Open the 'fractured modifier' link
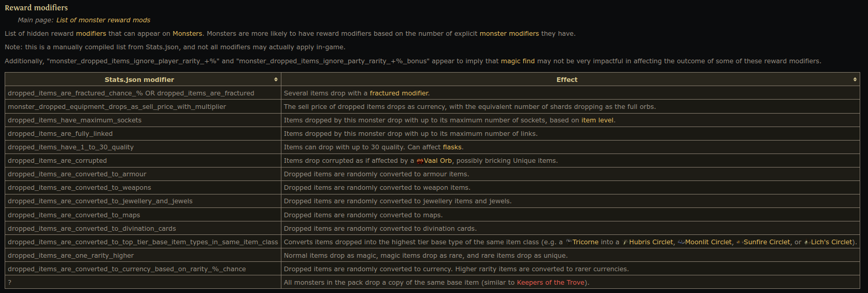The width and height of the screenshot is (868, 293). click(399, 93)
